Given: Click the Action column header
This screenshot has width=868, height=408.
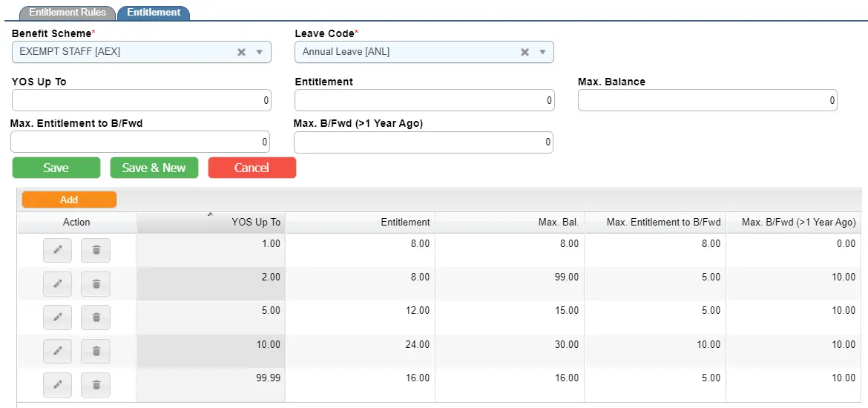Looking at the screenshot, I should tap(76, 223).
